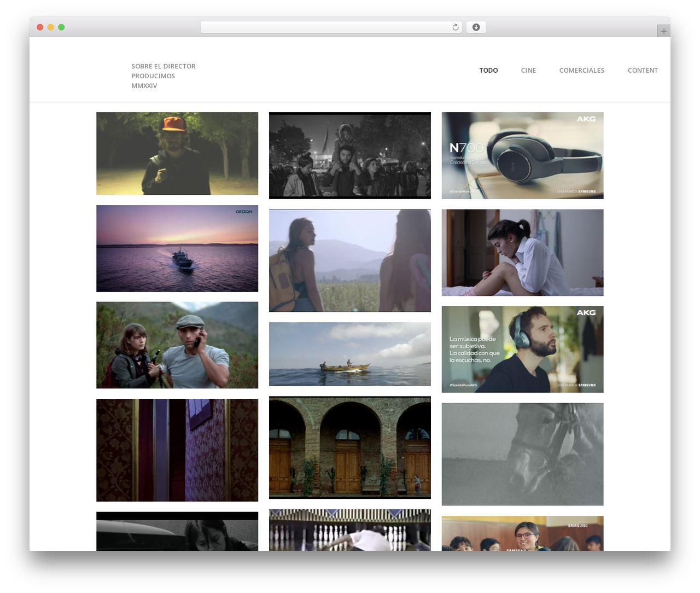
Task: Open the SOBRE EL DIRECTOR link
Action: (x=164, y=66)
